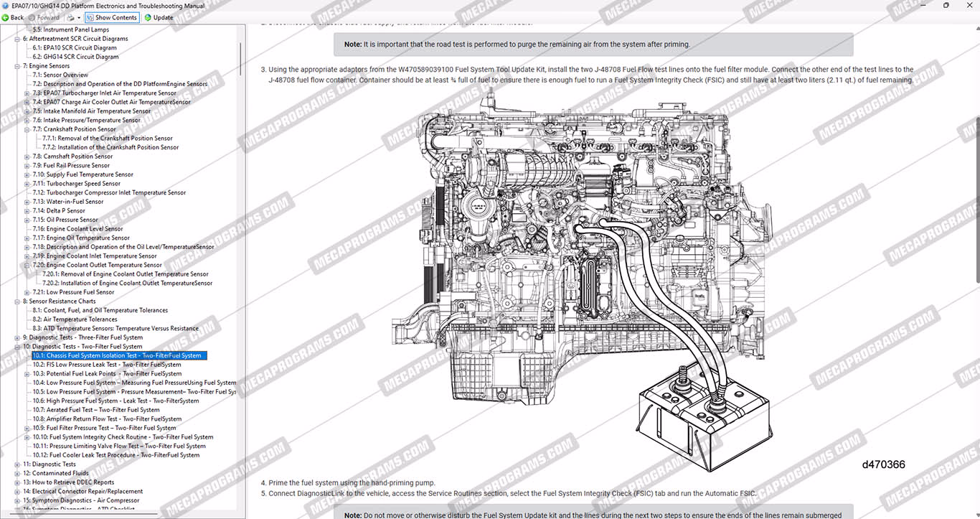Open 10.7: Aerated Fuel Test topic
This screenshot has width=980, height=519.
click(95, 410)
